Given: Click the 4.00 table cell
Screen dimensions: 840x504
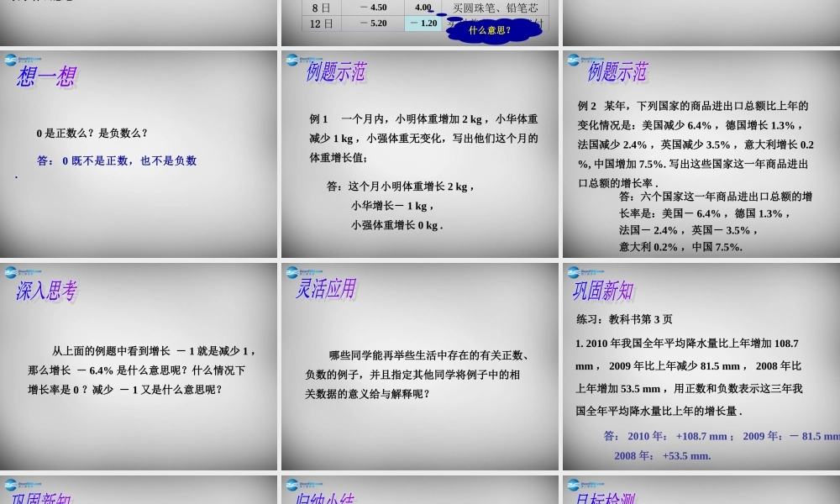Looking at the screenshot, I should point(423,8).
